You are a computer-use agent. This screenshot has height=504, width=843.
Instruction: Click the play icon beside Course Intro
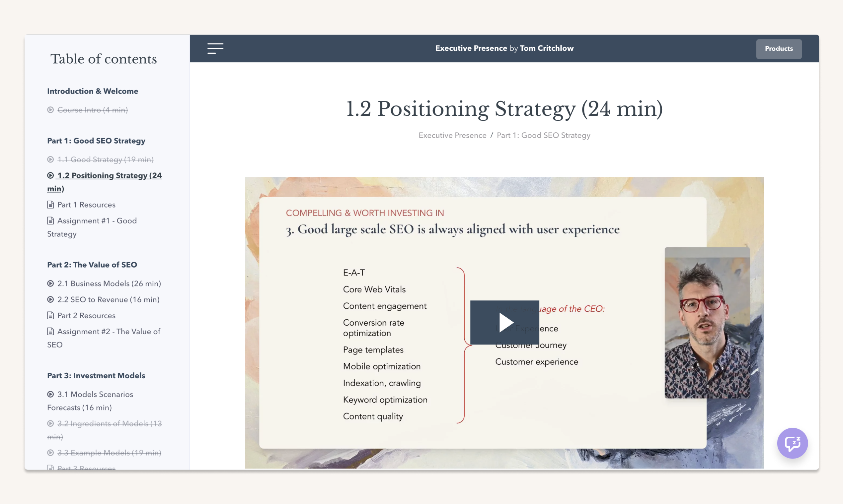click(x=50, y=110)
